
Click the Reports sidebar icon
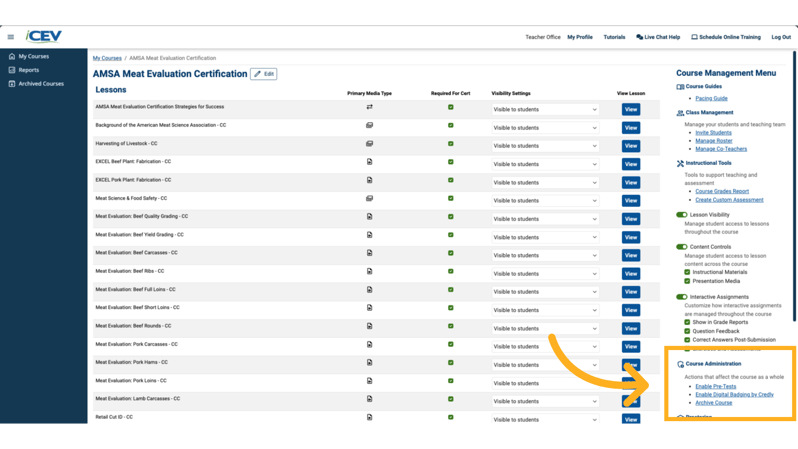click(12, 70)
